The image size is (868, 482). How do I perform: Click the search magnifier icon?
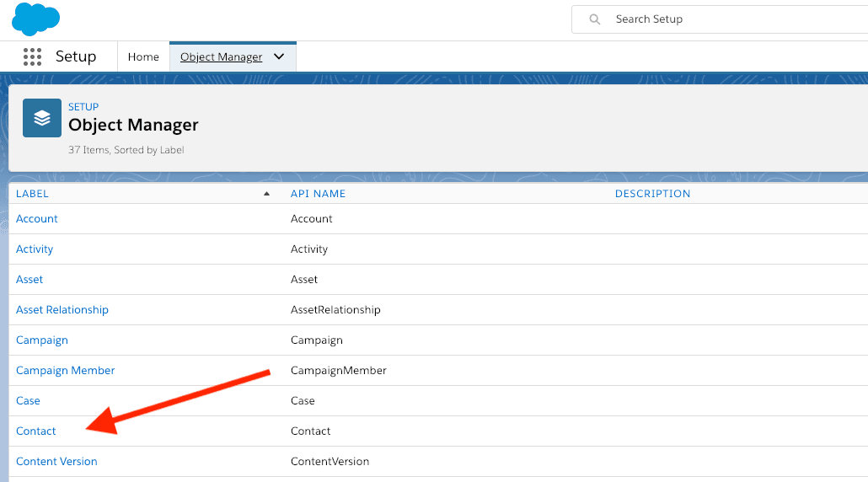pos(595,19)
